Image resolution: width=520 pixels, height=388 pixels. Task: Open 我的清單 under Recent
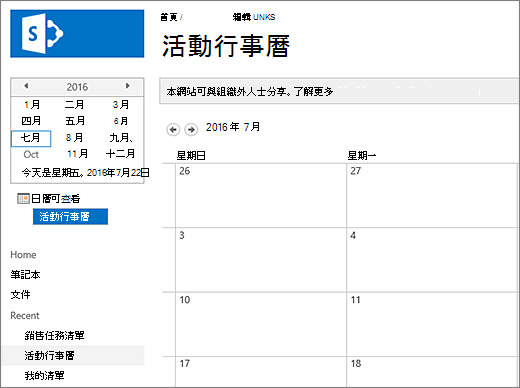[44, 375]
